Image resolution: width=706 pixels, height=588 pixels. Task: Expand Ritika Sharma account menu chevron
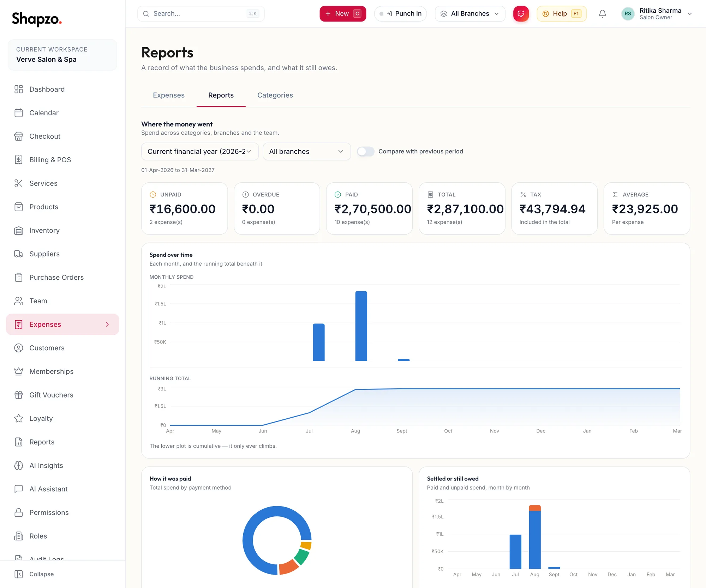click(689, 14)
